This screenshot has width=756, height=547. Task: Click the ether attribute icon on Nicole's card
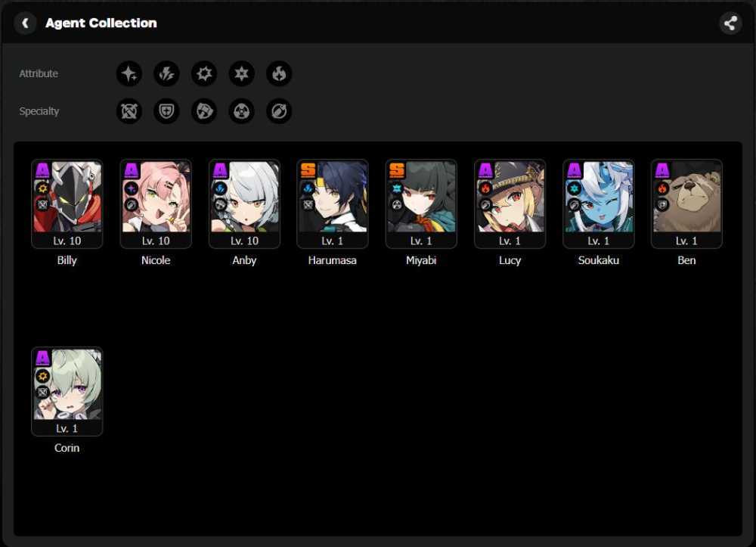click(x=131, y=188)
